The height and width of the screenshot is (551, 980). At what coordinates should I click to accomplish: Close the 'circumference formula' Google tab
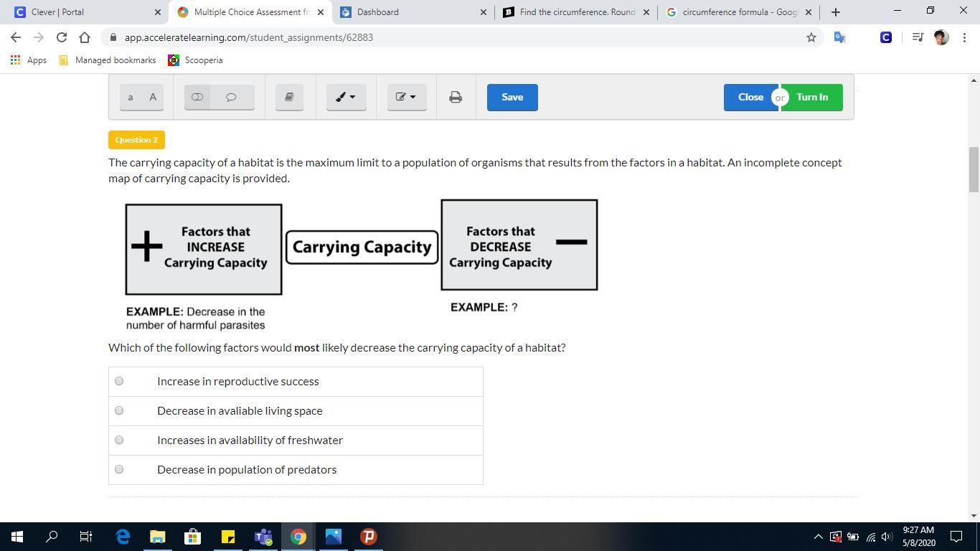809,12
